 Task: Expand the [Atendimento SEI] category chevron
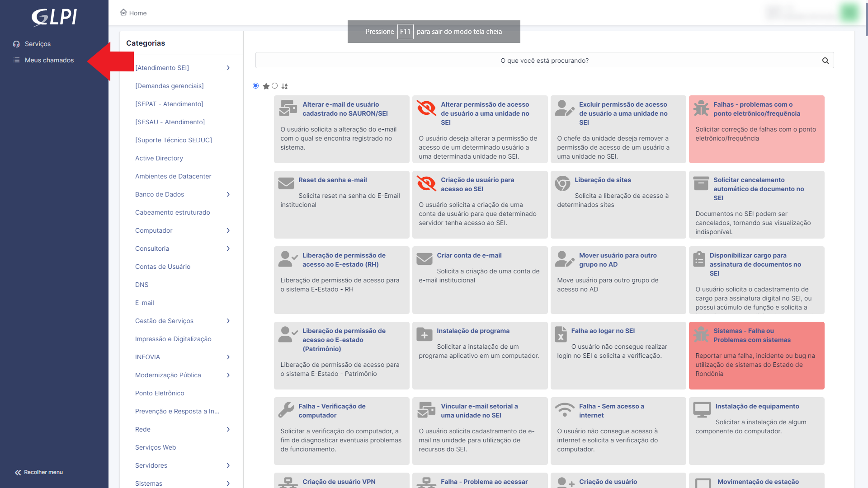(228, 68)
